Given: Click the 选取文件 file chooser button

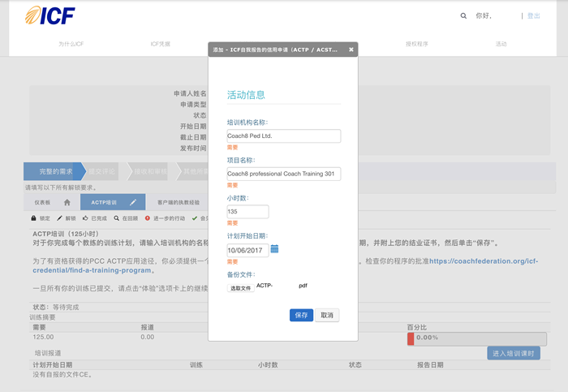Looking at the screenshot, I should click(240, 288).
